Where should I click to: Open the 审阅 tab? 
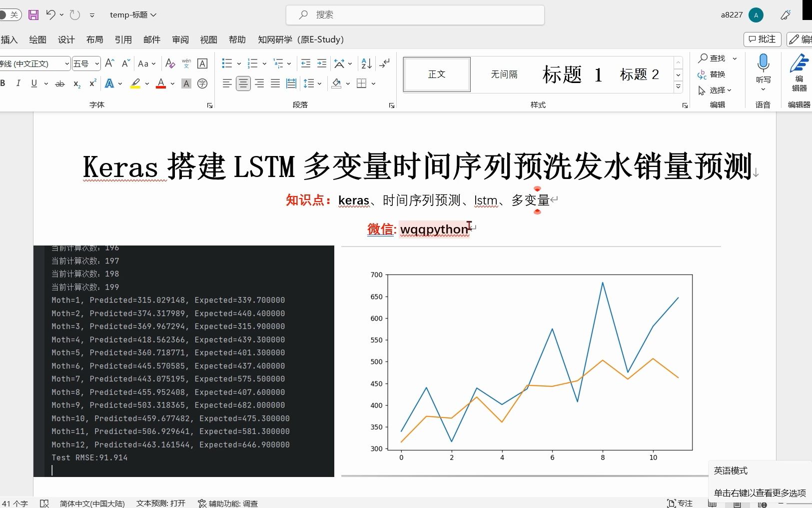(x=180, y=39)
